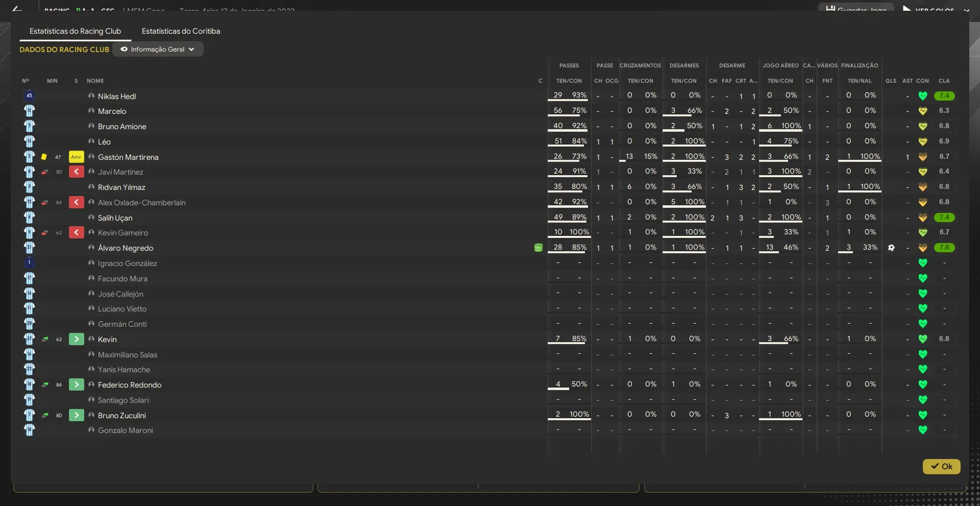980x506 pixels.
Task: Switch to Estatísticas do Coritiba tab
Action: (x=181, y=31)
